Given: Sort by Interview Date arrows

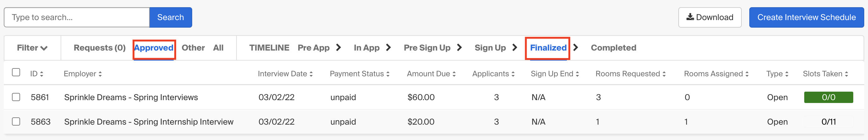Looking at the screenshot, I should [x=311, y=74].
